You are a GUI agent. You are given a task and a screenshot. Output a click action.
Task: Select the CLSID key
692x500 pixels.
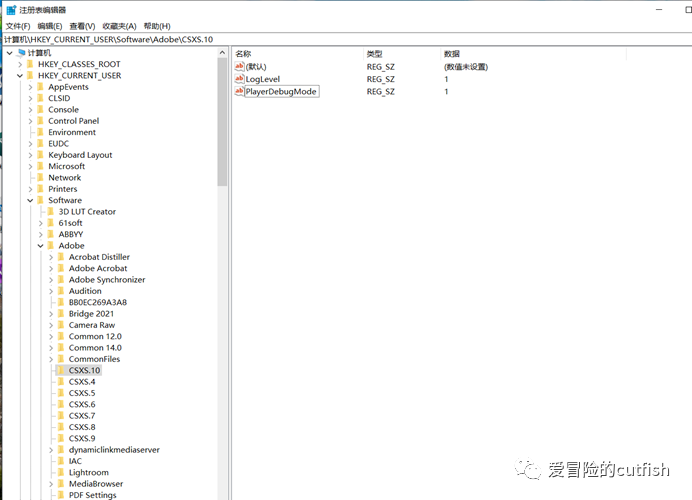(x=59, y=98)
